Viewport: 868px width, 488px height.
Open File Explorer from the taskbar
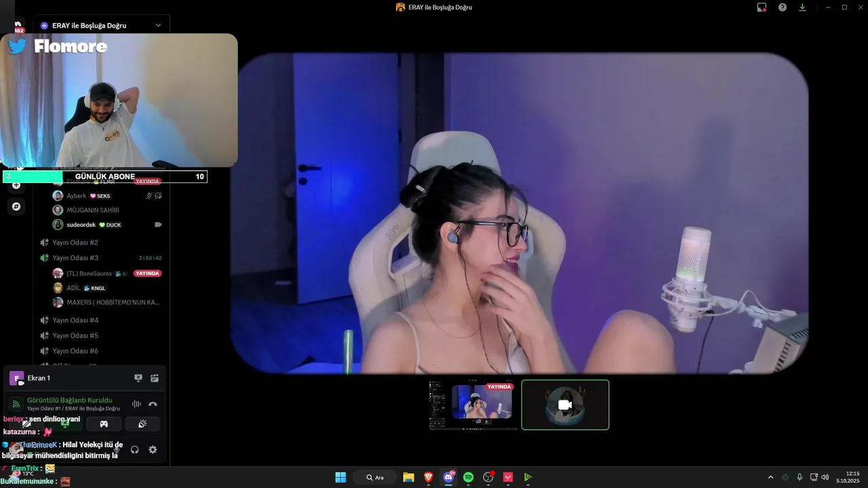tap(408, 477)
